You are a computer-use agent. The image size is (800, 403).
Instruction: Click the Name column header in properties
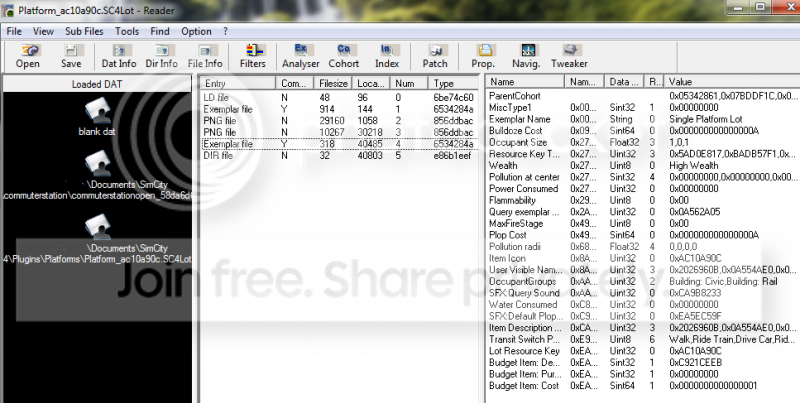tap(526, 82)
